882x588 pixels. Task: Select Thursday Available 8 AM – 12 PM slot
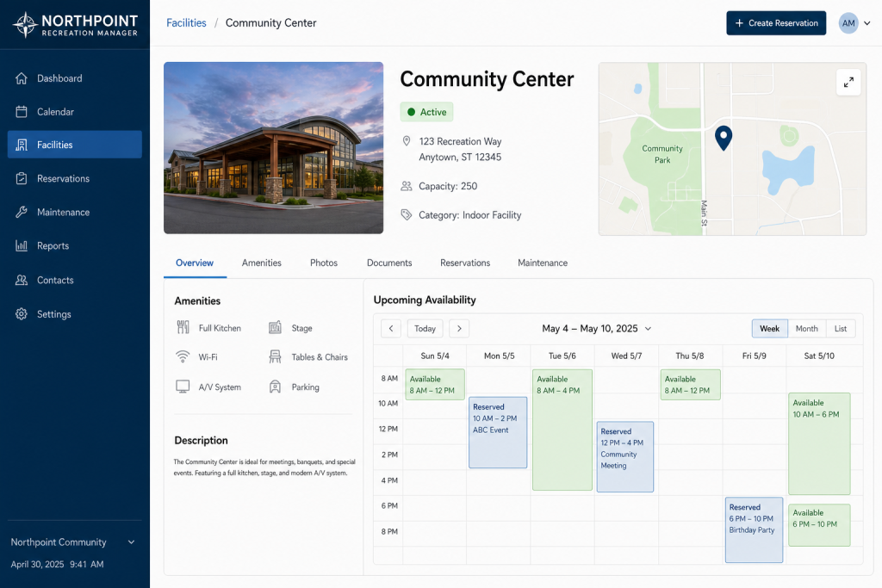[690, 385]
